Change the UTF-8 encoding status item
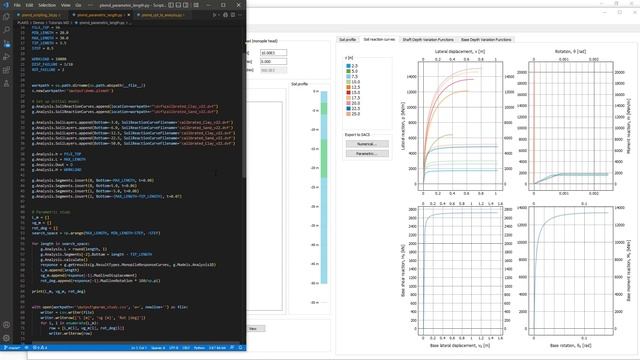 point(173,348)
